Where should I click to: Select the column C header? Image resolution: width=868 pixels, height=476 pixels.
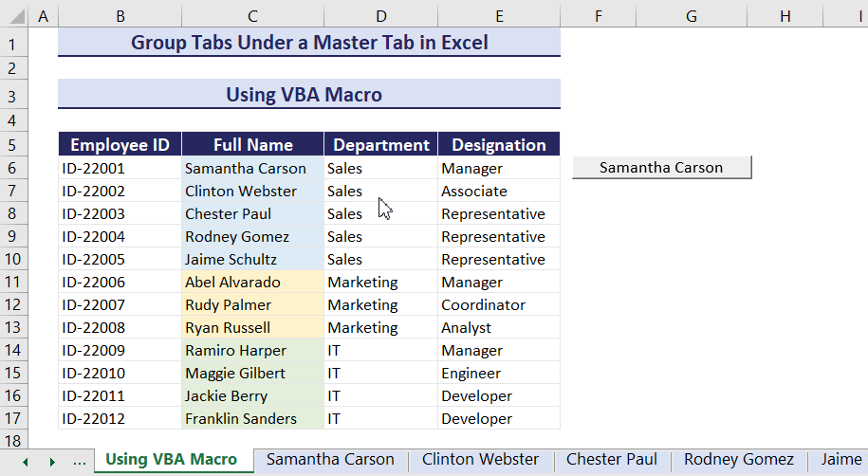click(252, 16)
